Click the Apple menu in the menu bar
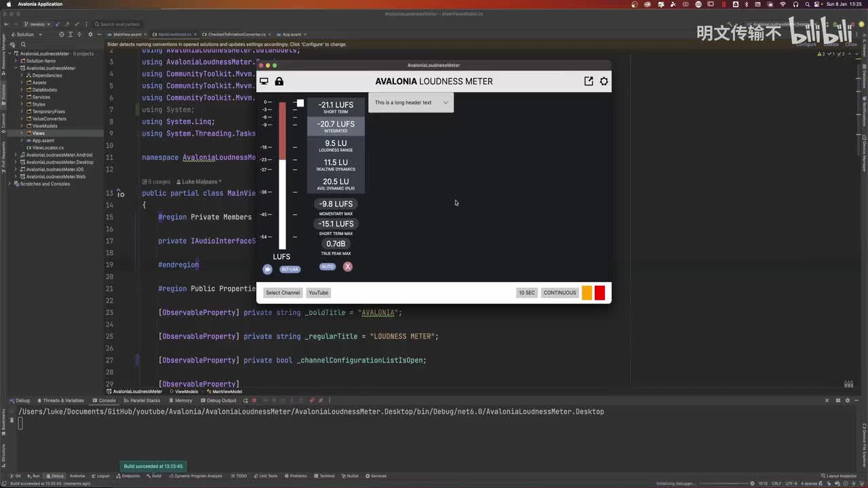The height and width of the screenshot is (488, 868). tap(9, 4)
